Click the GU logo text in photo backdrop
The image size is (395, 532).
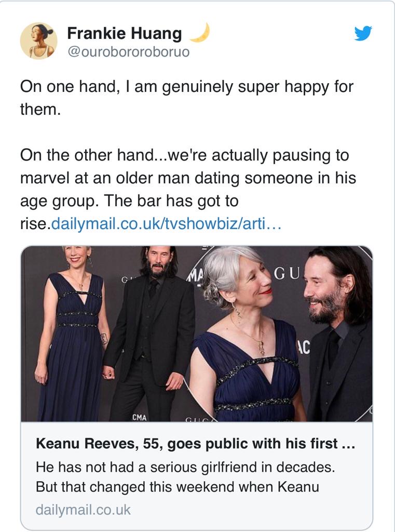point(287,274)
